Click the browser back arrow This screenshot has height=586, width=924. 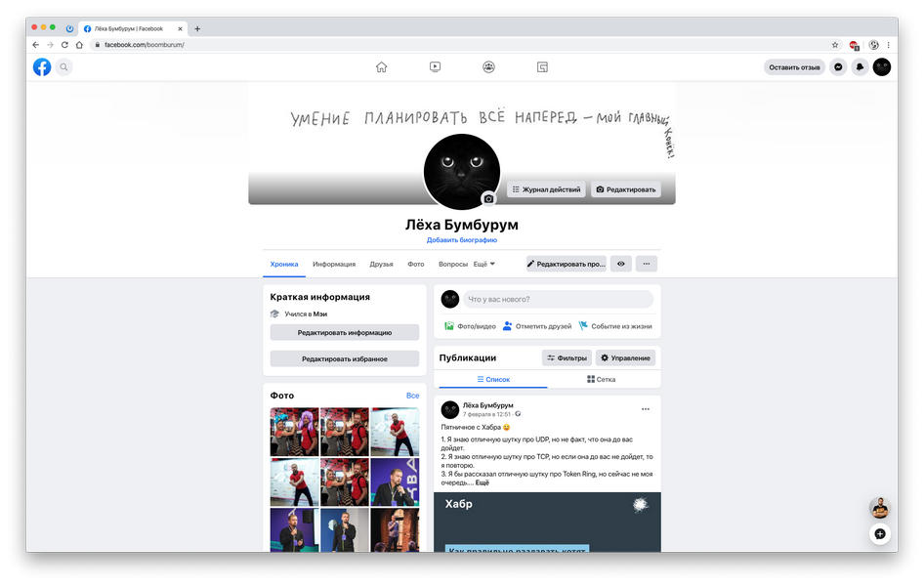point(36,45)
